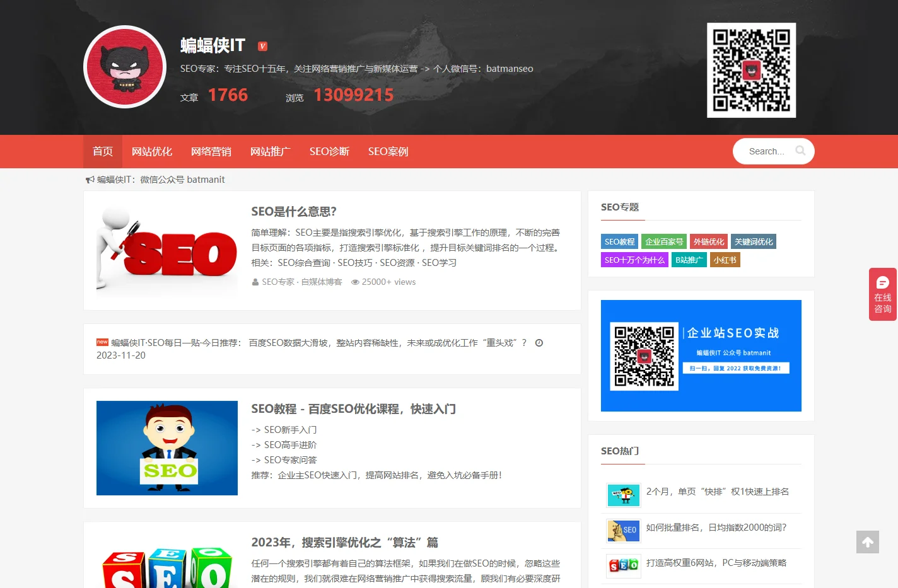
Task: Click thumbnail beside 2个月 单页快排 post
Action: [623, 495]
